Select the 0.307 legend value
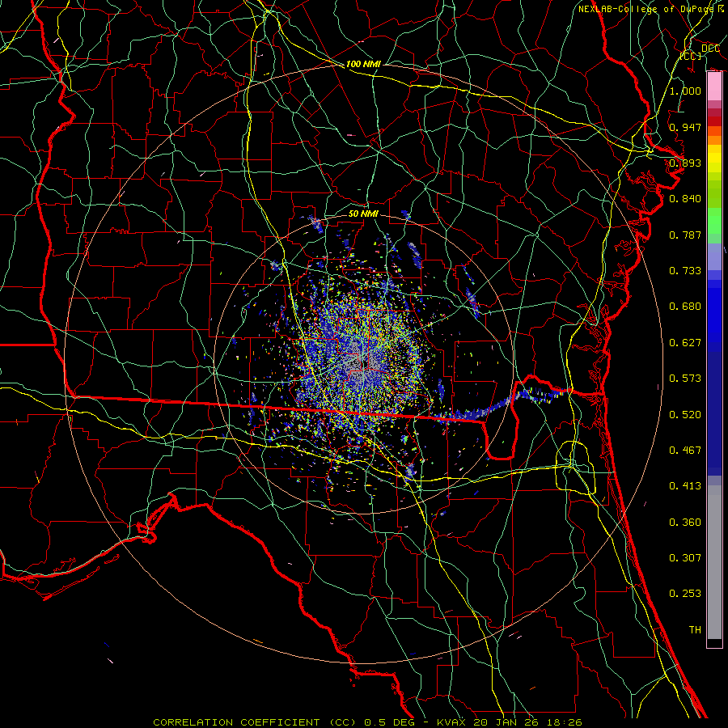Image resolution: width=728 pixels, height=728 pixels. tap(685, 558)
